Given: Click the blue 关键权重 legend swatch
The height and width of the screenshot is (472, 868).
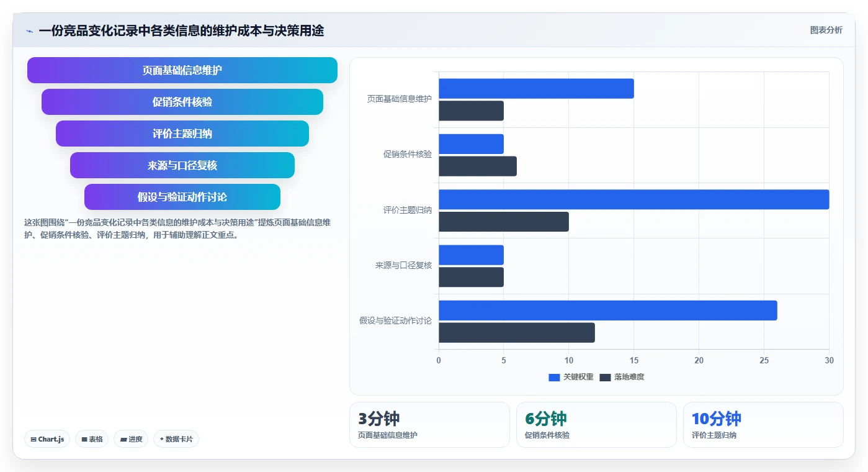Looking at the screenshot, I should 554,378.
